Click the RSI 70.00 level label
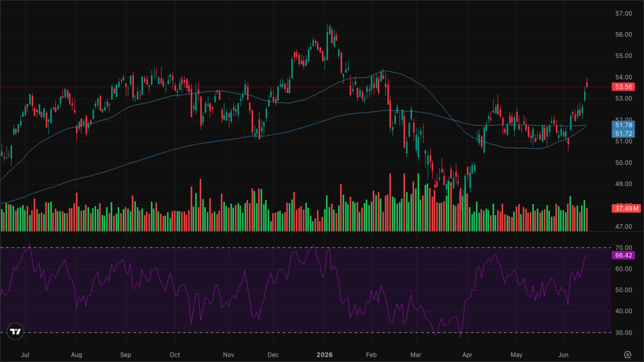Viewport: 644px width, 362px height. (624, 248)
